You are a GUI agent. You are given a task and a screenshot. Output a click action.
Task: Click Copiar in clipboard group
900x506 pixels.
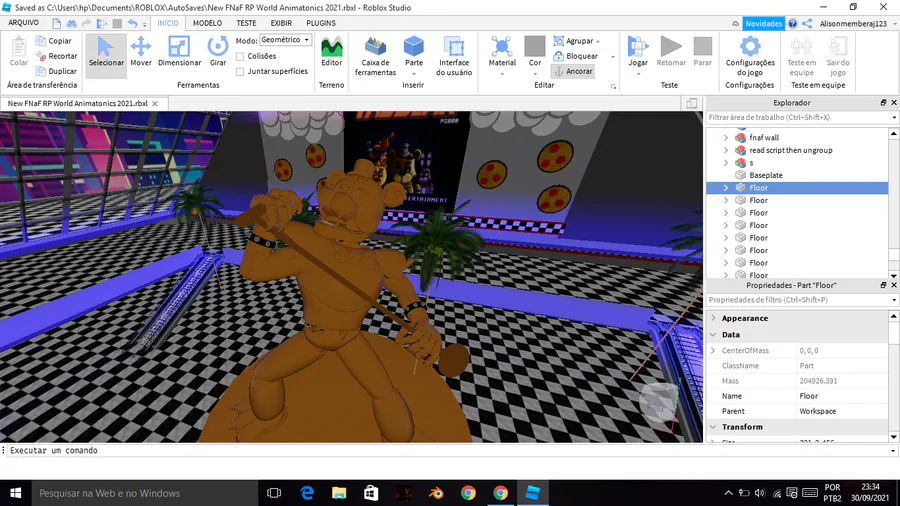click(54, 41)
